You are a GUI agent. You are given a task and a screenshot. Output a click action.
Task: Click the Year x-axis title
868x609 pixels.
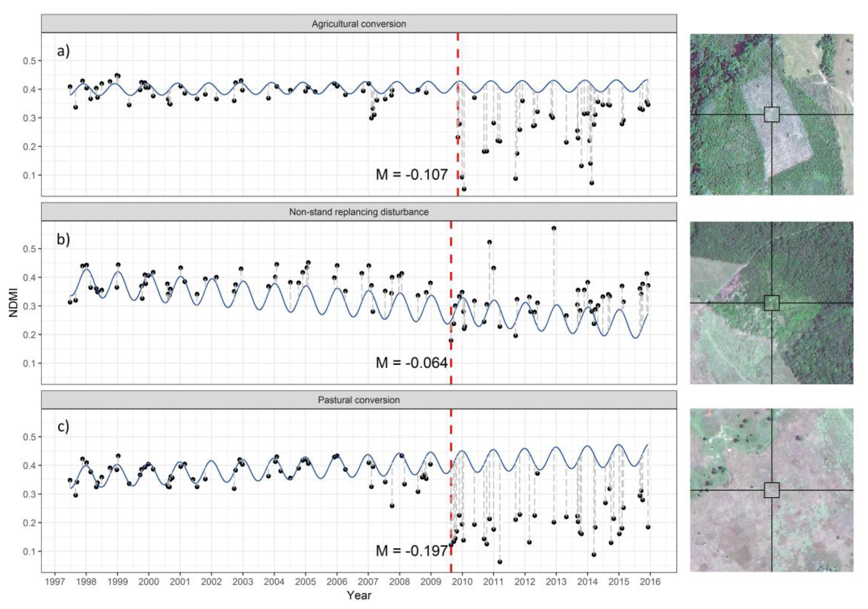point(359,596)
